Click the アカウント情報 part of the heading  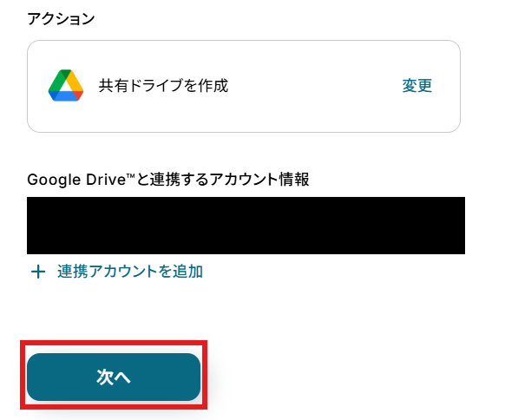(259, 180)
